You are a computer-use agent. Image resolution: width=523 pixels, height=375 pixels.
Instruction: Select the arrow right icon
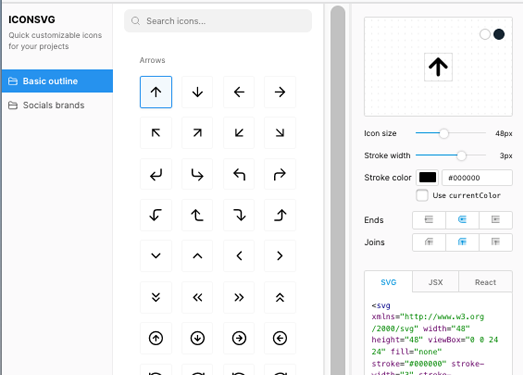pyautogui.click(x=280, y=92)
